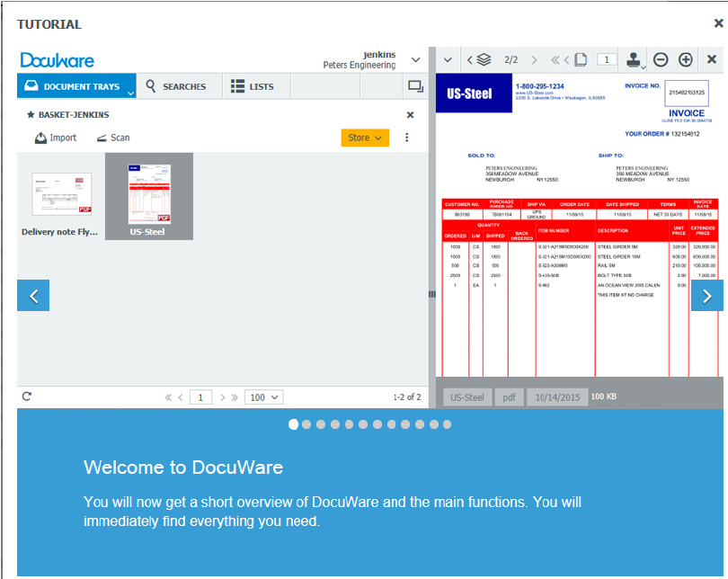Select sixth tutorial progress dot
This screenshot has width=728, height=579.
tap(363, 424)
